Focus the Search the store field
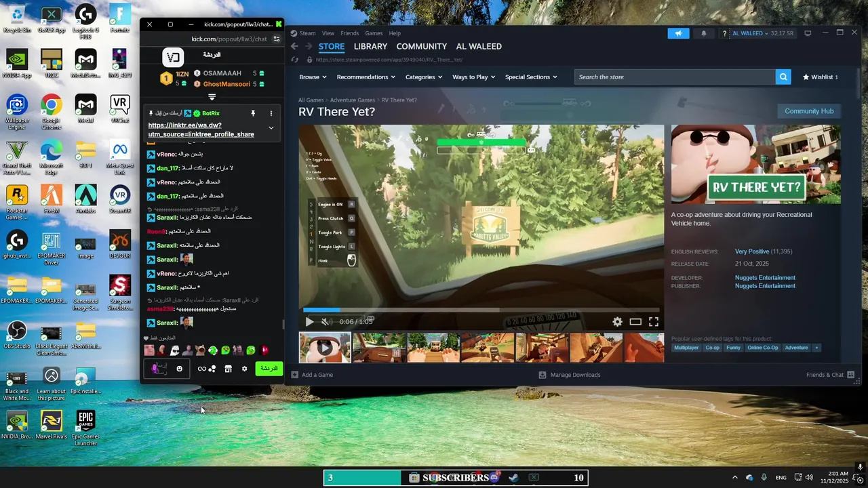 675,77
